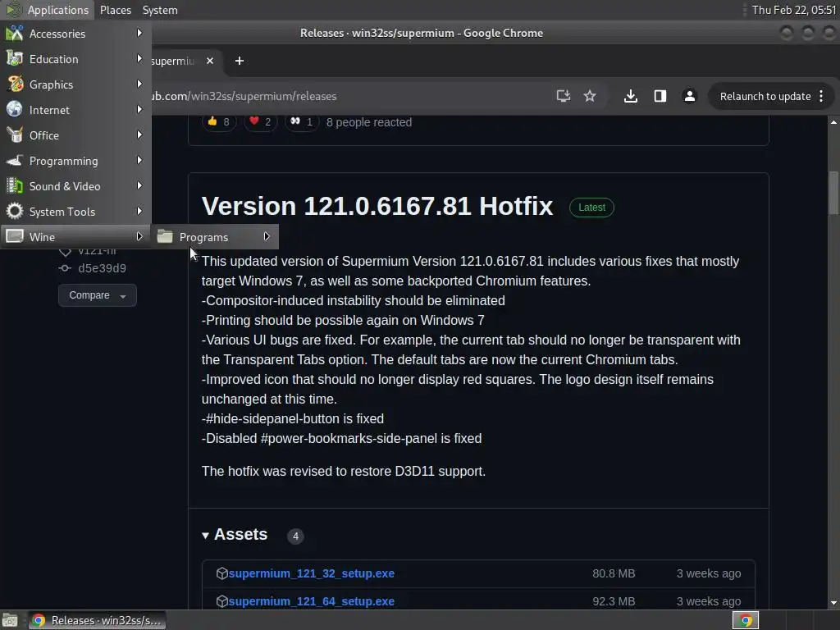This screenshot has width=840, height=630.
Task: Click the Graphics paintbrush icon
Action: (15, 84)
